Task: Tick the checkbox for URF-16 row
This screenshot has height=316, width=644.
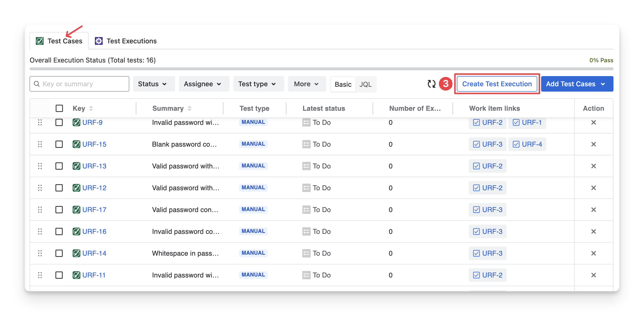Action: 59,231
